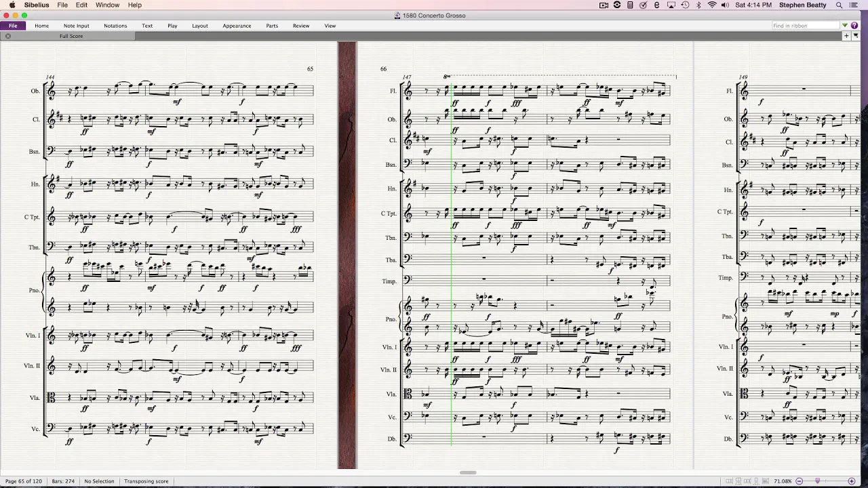Click page number 66 on the score

click(x=383, y=69)
